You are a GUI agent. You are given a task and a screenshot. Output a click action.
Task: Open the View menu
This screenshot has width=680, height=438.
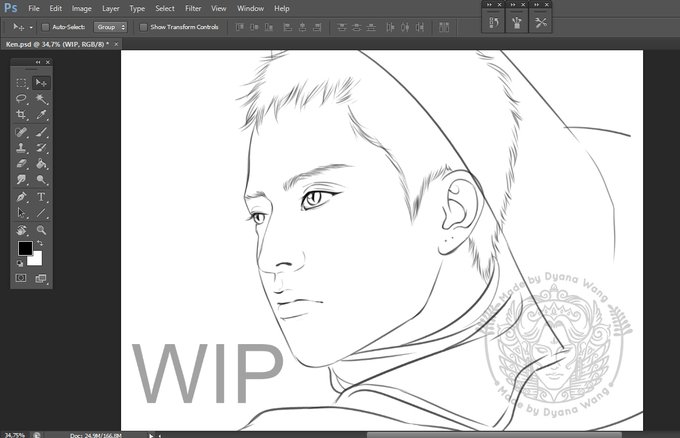tap(219, 8)
